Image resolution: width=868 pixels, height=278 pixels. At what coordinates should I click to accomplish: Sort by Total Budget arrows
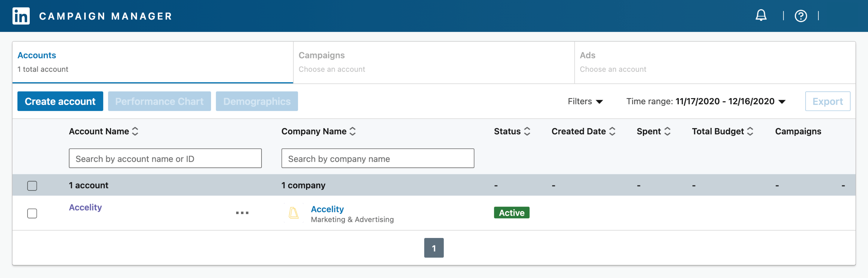750,131
